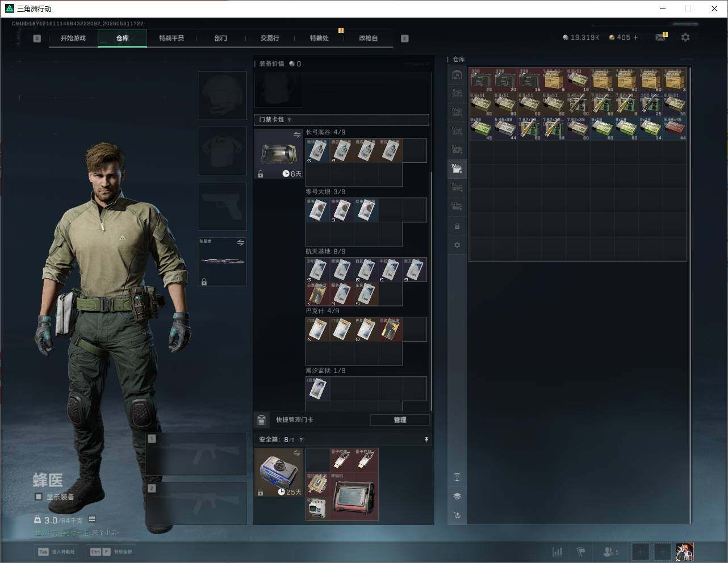Click the stash panel vertical scrollbar
This screenshot has height=563, width=728.
[x=691, y=295]
